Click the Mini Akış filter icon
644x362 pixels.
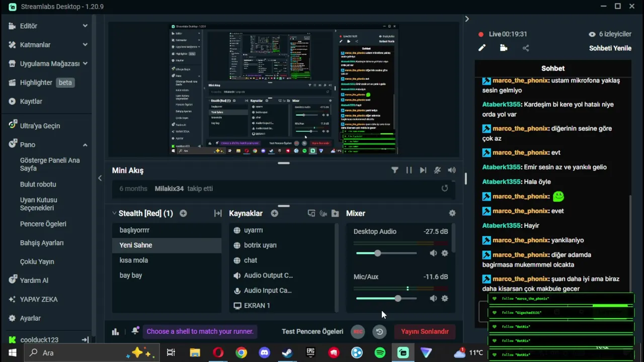click(x=395, y=170)
